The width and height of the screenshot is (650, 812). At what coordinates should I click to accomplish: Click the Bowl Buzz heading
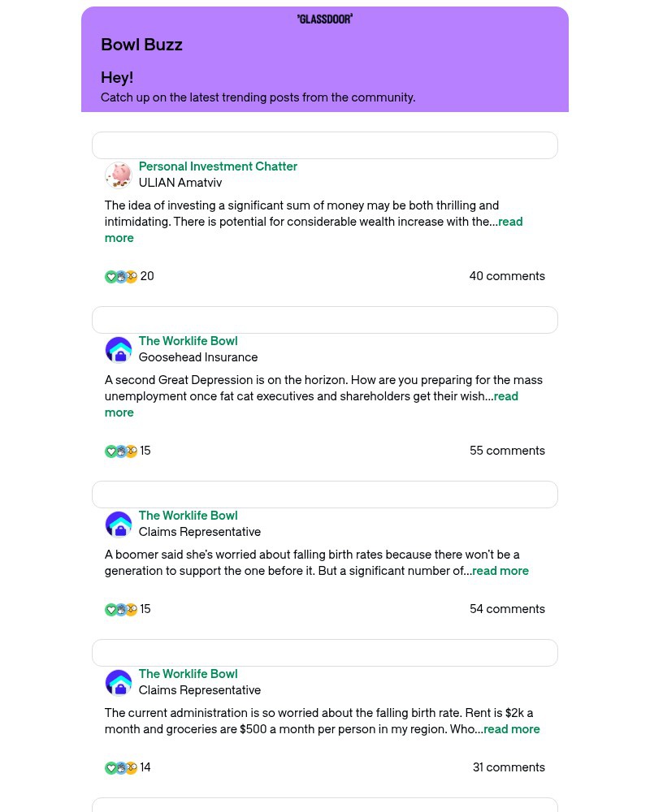(x=141, y=45)
